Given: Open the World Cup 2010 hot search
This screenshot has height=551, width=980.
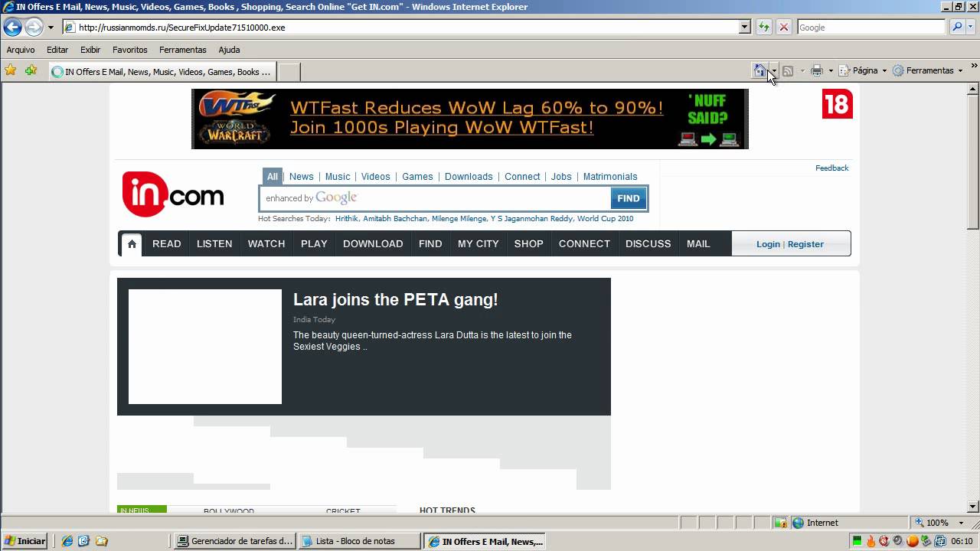Looking at the screenshot, I should pyautogui.click(x=606, y=219).
